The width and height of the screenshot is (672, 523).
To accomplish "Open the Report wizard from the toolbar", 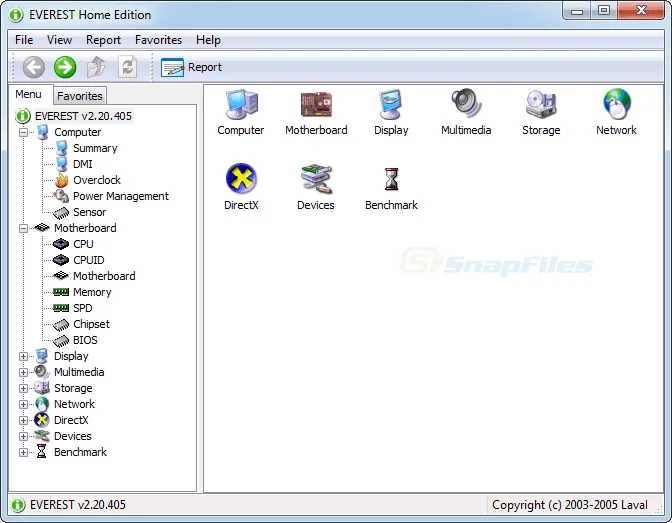I will tap(191, 67).
